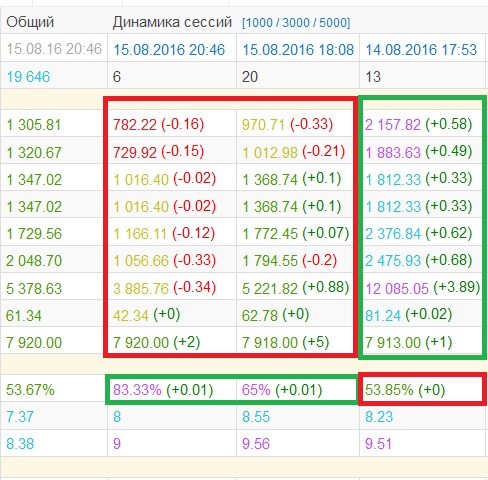This screenshot has width=488, height=480.
Task: Click cell 2 376.84 (+0.62)
Action: click(x=419, y=233)
